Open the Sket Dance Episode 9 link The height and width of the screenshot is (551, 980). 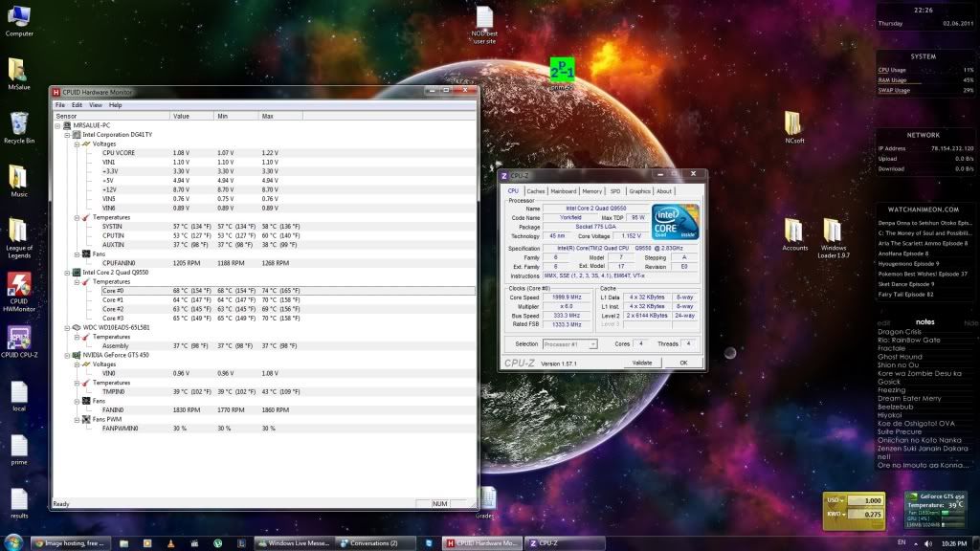(905, 284)
